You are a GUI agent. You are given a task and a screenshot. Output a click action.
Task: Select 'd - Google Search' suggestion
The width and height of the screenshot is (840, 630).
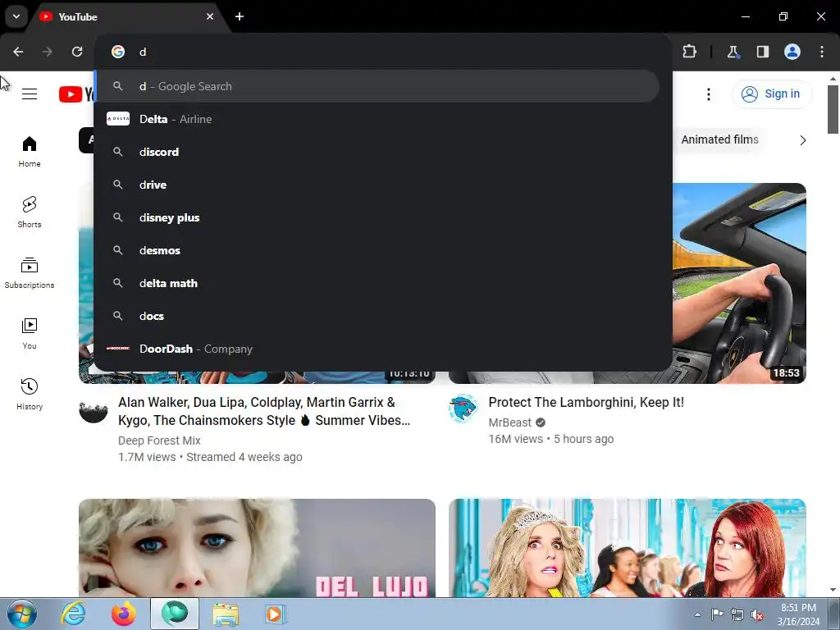pos(377,86)
